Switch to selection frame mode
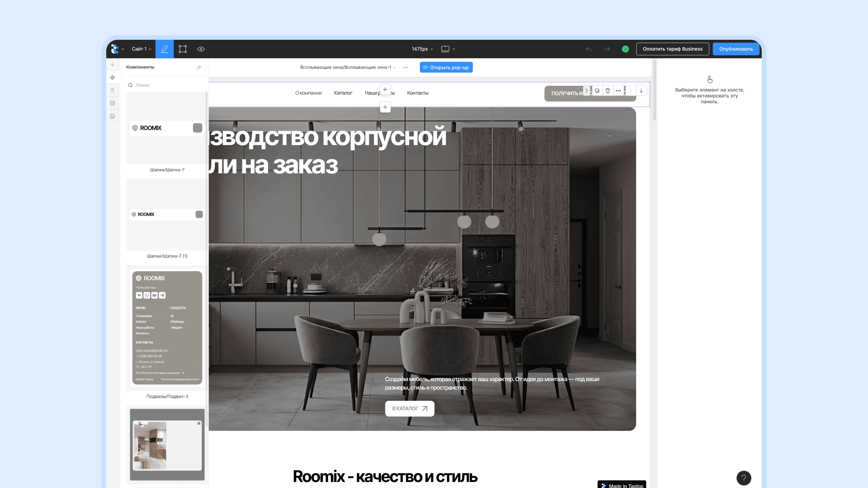Screen dimensions: 868x488 (183, 49)
